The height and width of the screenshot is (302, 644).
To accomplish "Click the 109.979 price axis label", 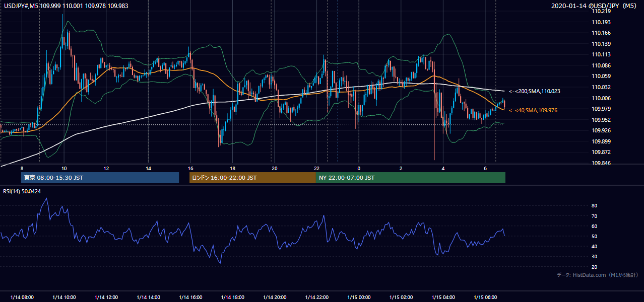I will [601, 109].
